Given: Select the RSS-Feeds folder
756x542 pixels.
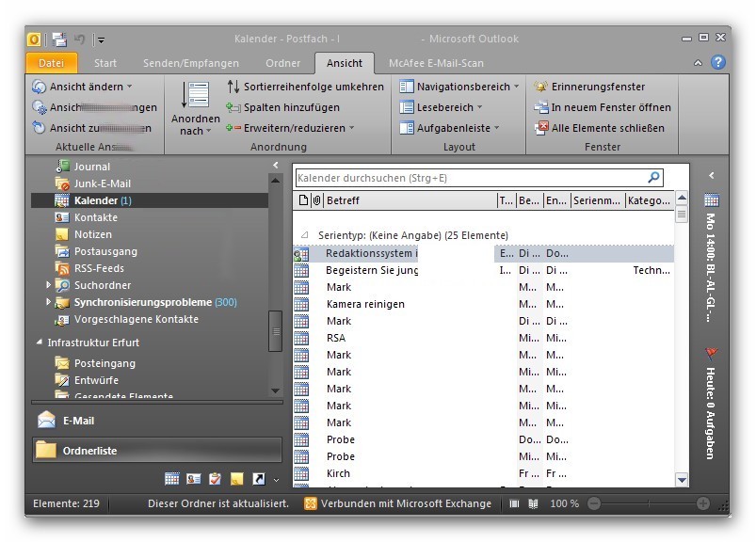Looking at the screenshot, I should (x=99, y=268).
